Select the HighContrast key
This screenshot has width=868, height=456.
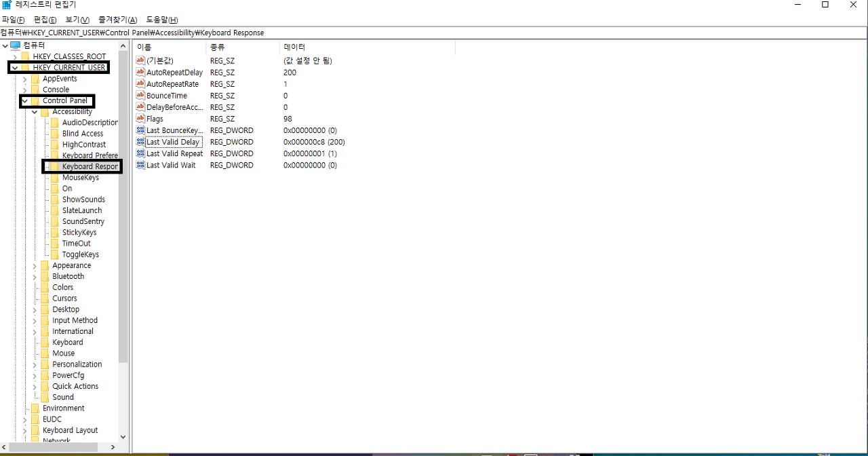[84, 145]
